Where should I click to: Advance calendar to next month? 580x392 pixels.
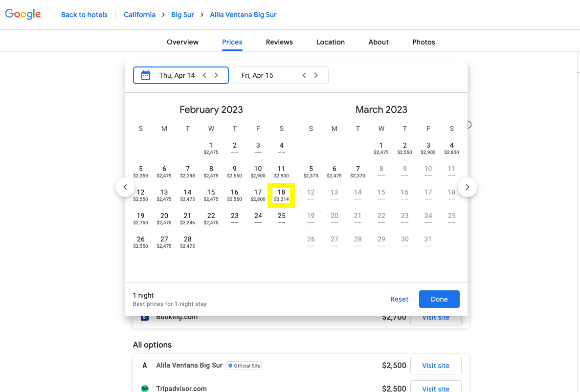(468, 187)
